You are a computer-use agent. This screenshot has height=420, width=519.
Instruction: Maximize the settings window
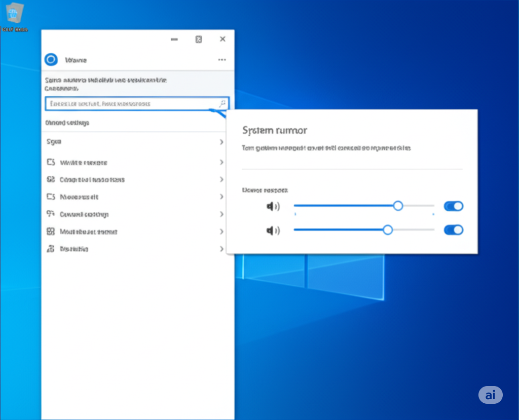[199, 39]
